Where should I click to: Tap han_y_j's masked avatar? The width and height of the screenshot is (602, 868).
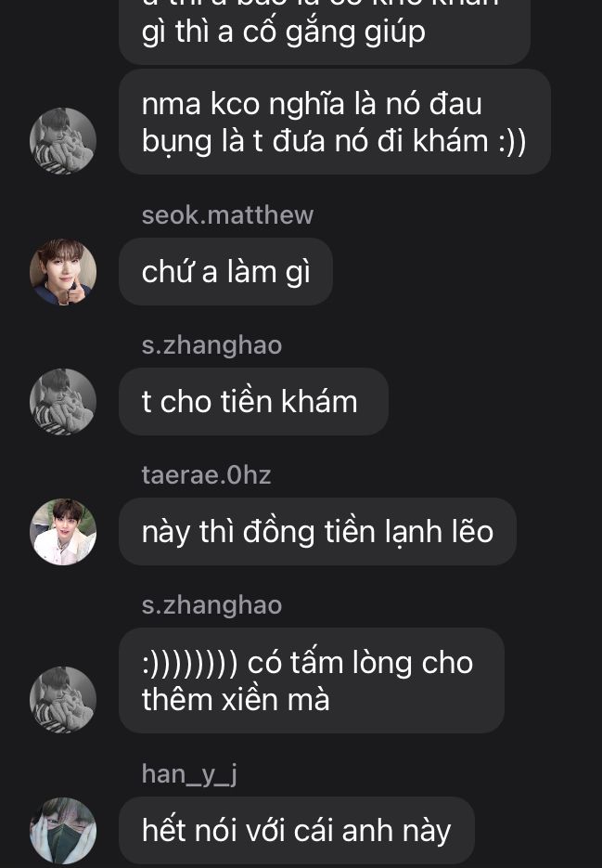(63, 830)
